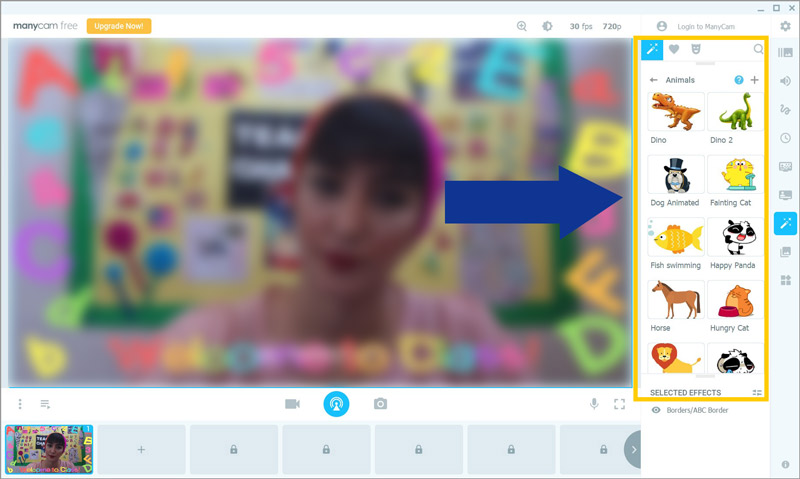Select the Fainting Cat effect
Image resolution: width=800 pixels, height=479 pixels.
pos(735,174)
